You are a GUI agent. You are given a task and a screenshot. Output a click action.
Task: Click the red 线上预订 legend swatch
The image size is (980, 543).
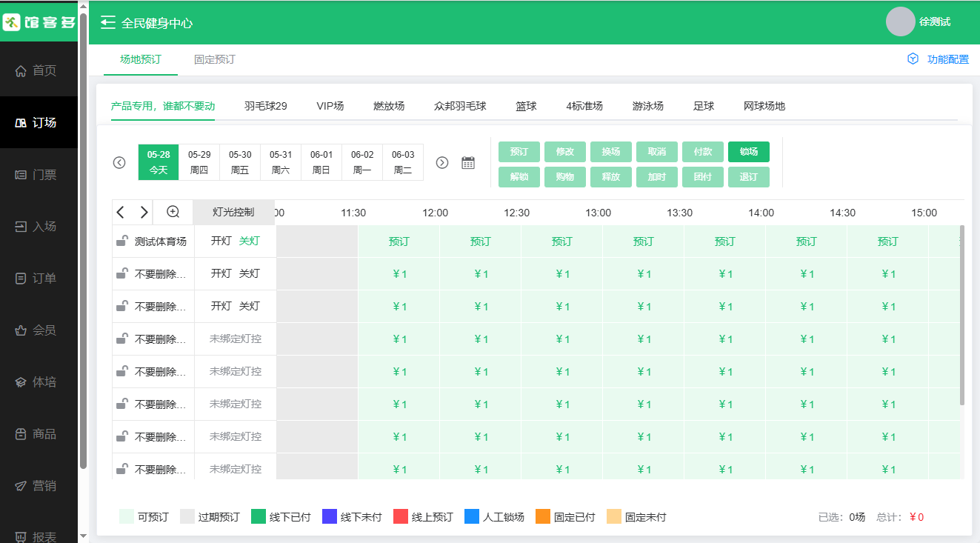click(x=401, y=517)
